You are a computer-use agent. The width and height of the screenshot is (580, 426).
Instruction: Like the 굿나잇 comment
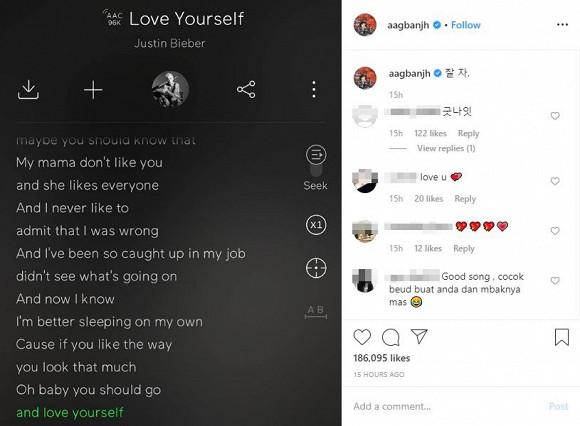click(x=555, y=116)
